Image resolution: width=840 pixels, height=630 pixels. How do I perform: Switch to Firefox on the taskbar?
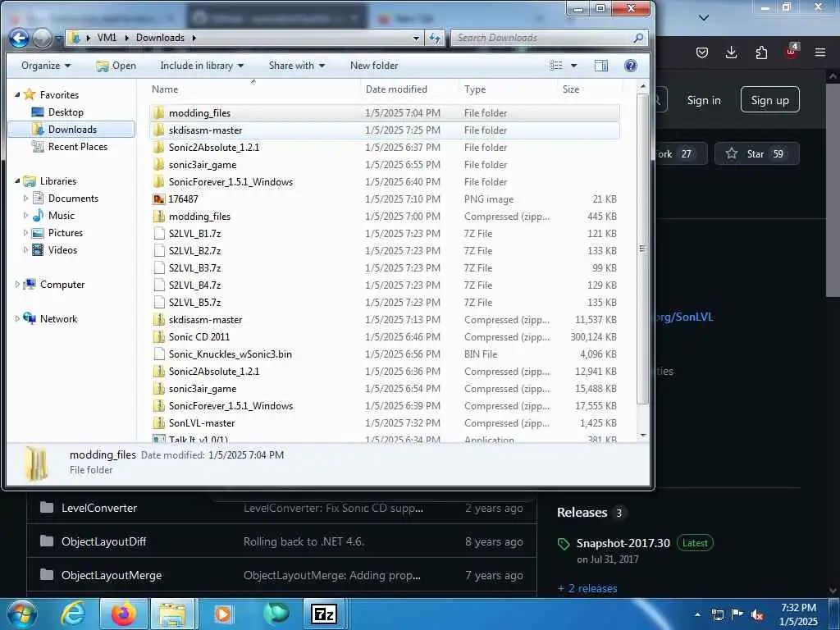coord(123,614)
